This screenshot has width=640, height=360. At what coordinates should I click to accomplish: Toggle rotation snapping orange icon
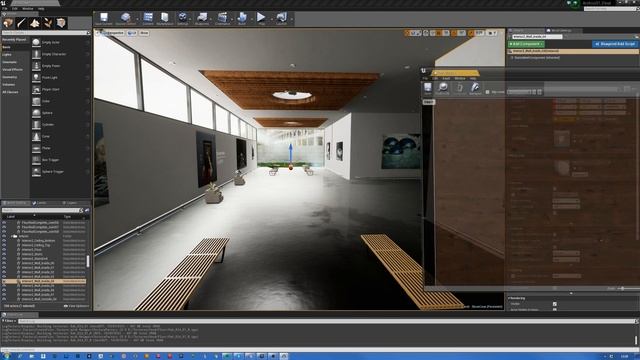454,33
